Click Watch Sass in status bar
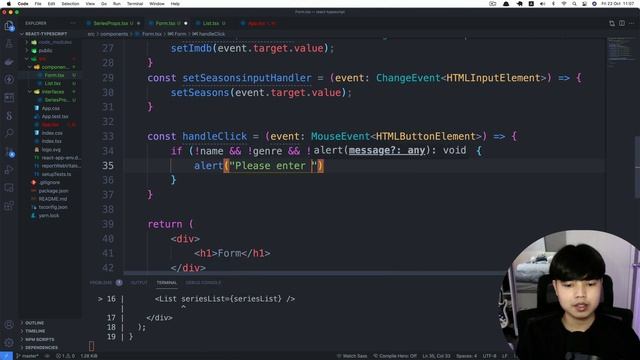 (352, 356)
